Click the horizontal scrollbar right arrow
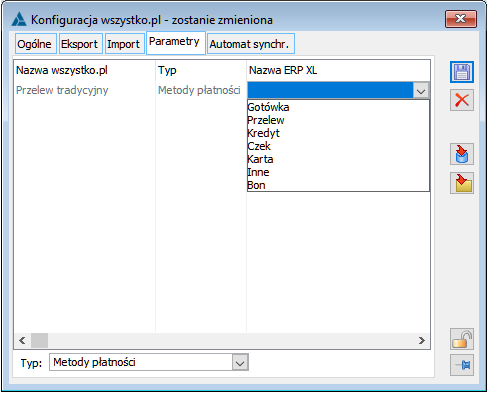Image resolution: width=489 pixels, height=394 pixels. [x=422, y=340]
